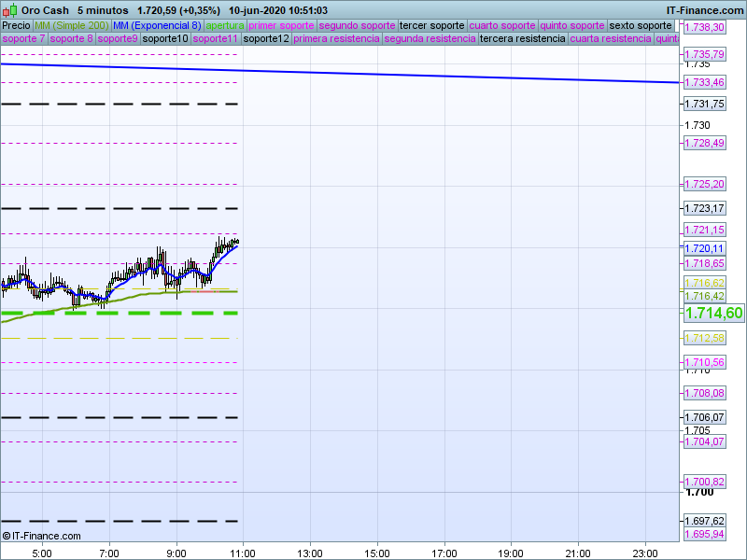Click the cuarta resistencia label
Viewport: 747px width, 560px height.
tap(611, 38)
